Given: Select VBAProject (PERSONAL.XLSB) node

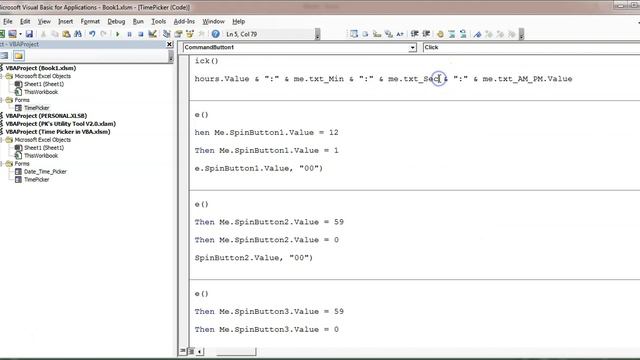Looking at the screenshot, I should click(46, 116).
